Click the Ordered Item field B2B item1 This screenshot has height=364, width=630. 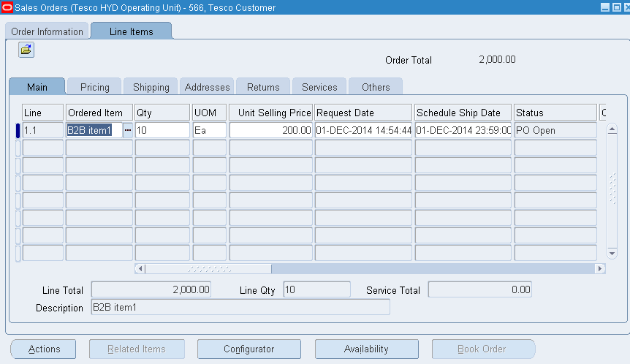(x=94, y=130)
